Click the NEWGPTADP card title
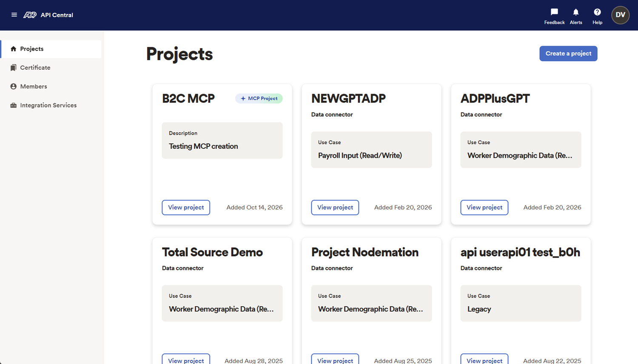The height and width of the screenshot is (364, 638). pos(348,98)
